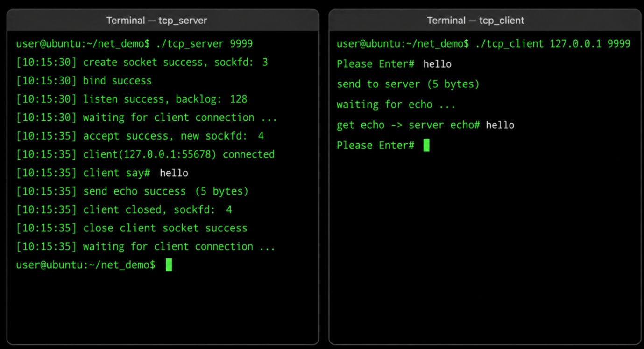Click 'waiting for echo ...' in client
644x349 pixels.
click(x=396, y=105)
